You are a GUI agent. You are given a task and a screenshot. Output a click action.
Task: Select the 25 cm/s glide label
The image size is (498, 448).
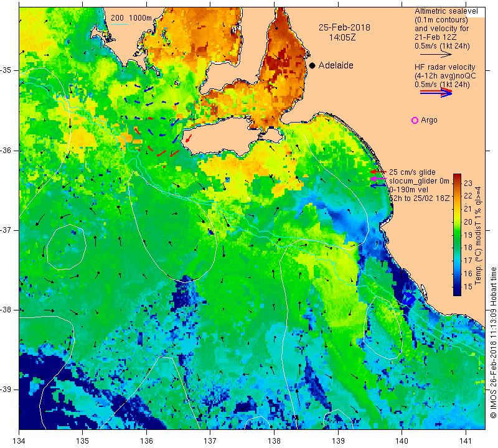pyautogui.click(x=412, y=172)
